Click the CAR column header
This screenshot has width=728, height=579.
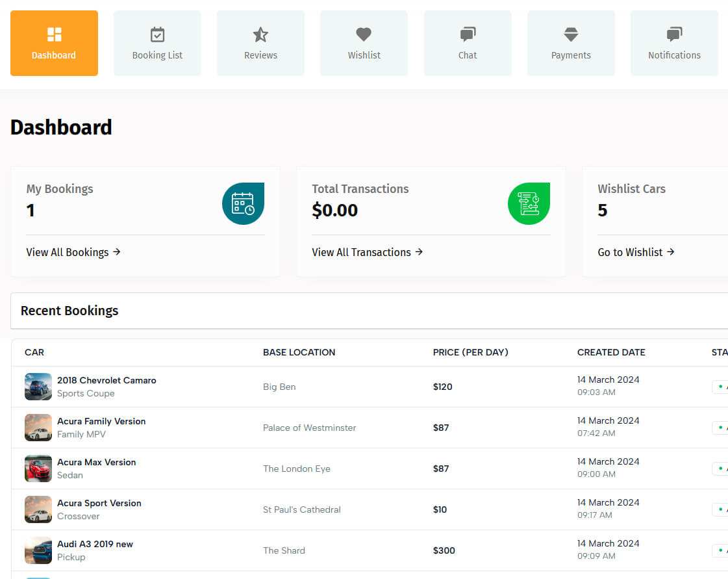[x=34, y=352]
